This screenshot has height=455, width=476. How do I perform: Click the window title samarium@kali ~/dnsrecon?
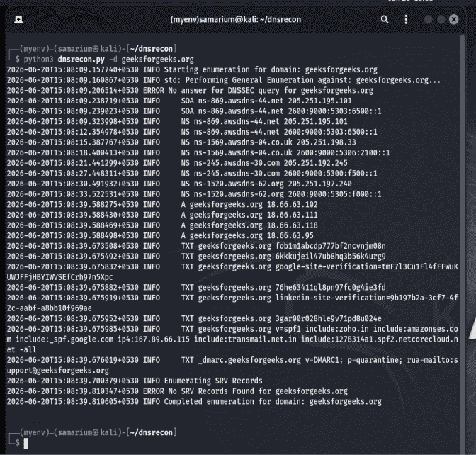(236, 19)
